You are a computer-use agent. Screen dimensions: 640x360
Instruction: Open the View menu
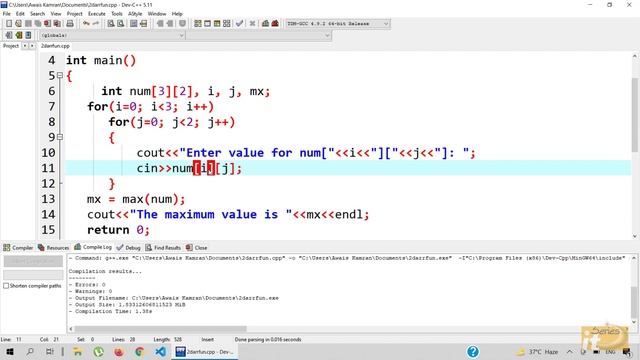coord(56,14)
